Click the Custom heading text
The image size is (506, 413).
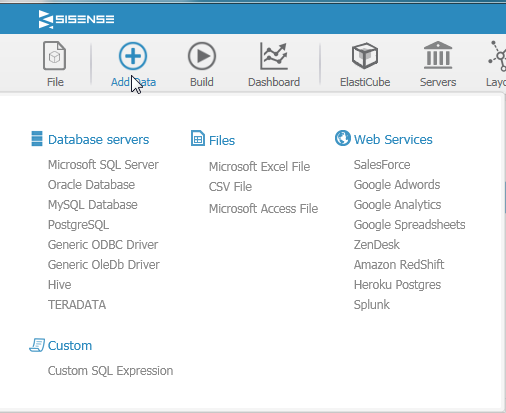[x=70, y=346]
